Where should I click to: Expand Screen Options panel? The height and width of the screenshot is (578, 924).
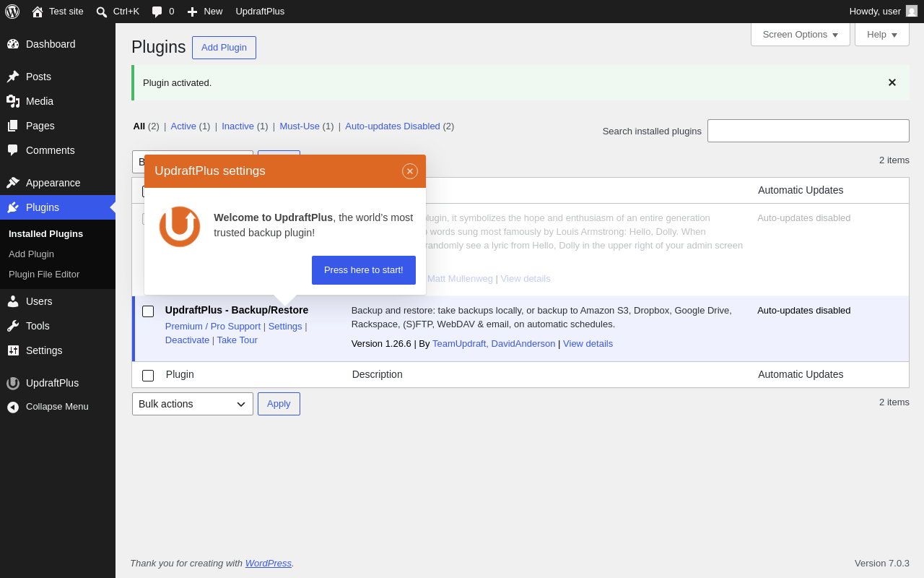[x=801, y=34]
